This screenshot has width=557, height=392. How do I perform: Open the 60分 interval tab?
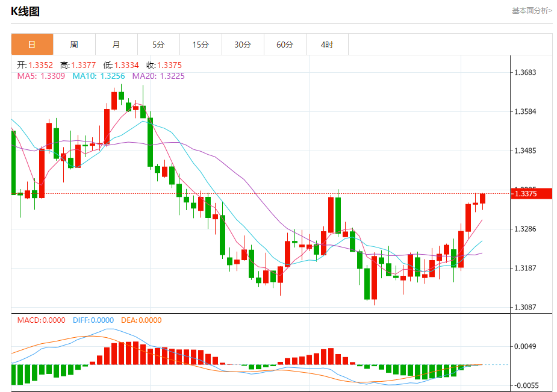[x=285, y=45]
